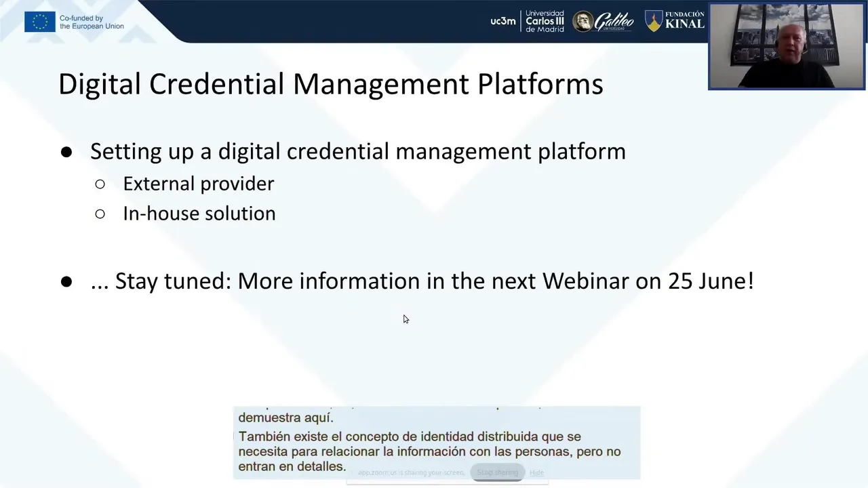Click the 'Stay tuned' webinar announcement line

coord(422,281)
